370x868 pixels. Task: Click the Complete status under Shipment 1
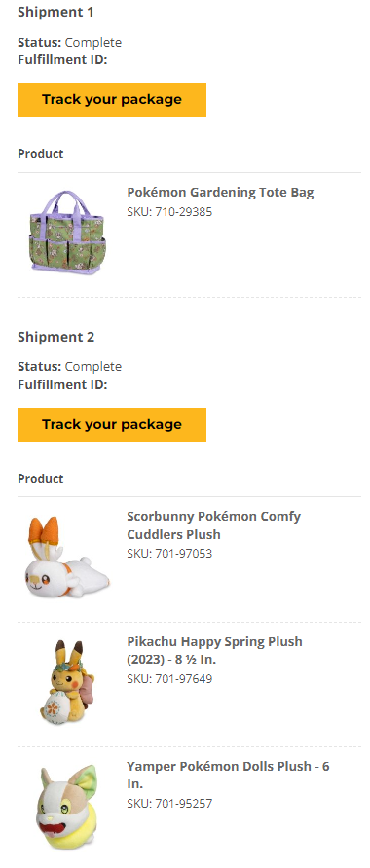(x=93, y=42)
